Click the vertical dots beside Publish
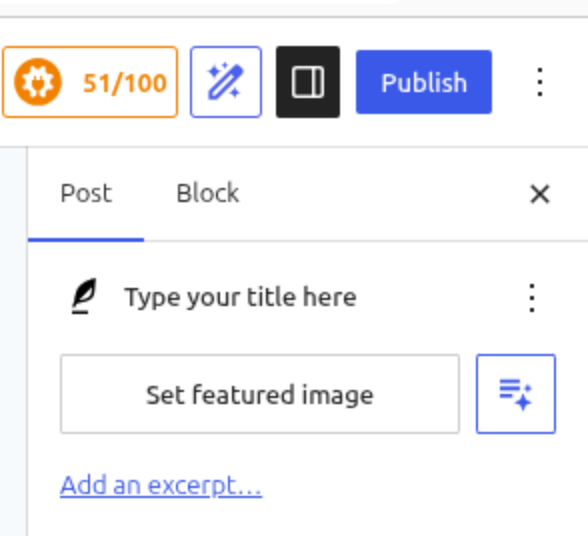This screenshot has width=588, height=536. coord(540,82)
